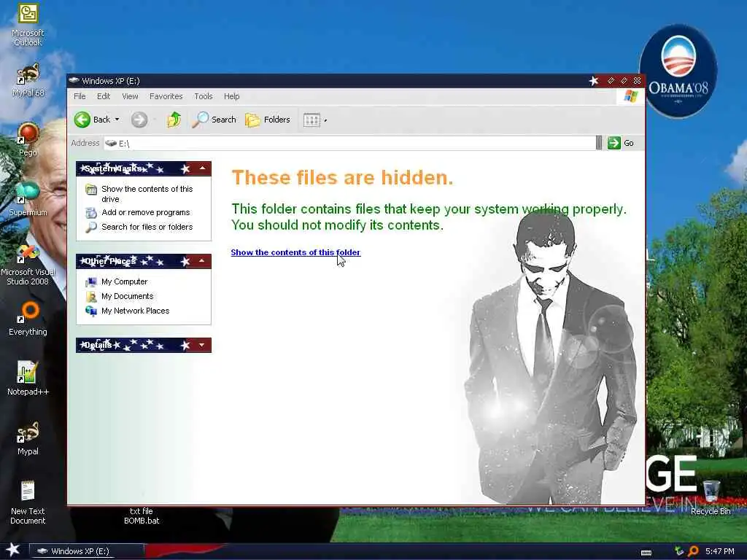Viewport: 747px width, 560px height.
Task: Select the Notepad++ desktop shortcut
Action: [27, 373]
